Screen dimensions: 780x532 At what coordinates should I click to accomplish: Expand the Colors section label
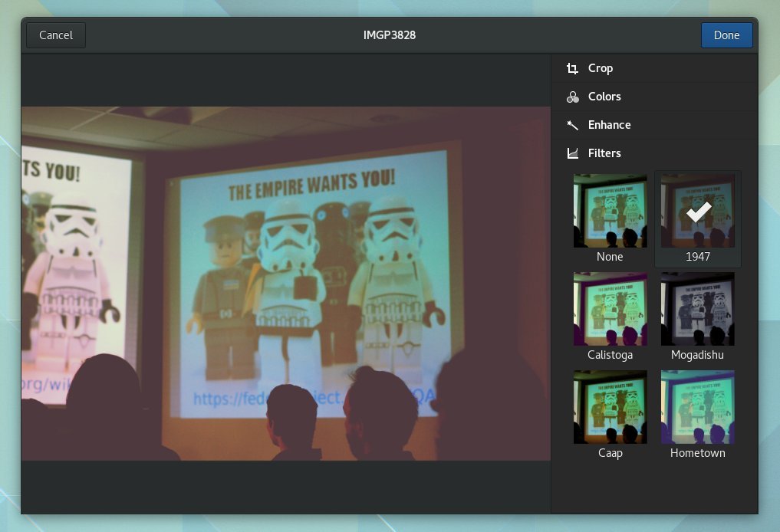coord(604,97)
